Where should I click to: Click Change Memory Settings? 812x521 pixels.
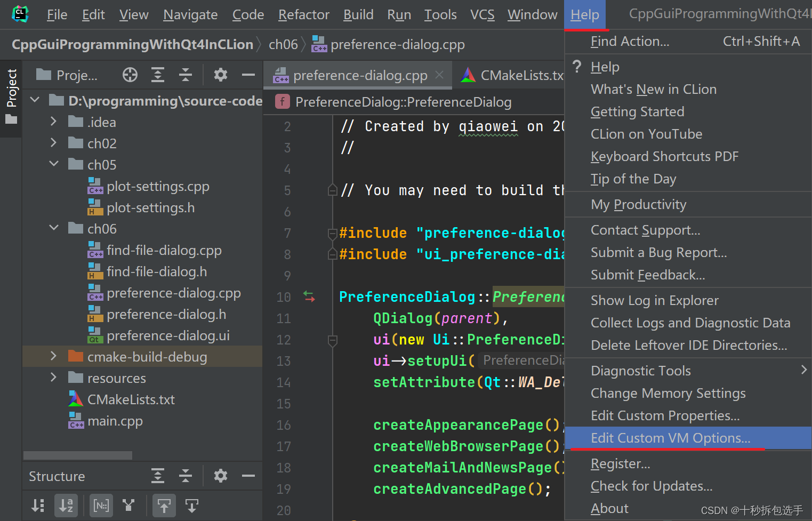[688, 393]
